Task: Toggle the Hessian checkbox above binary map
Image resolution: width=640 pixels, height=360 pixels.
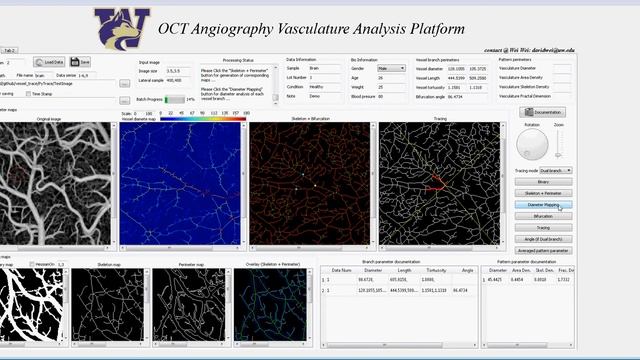Action: pyautogui.click(x=32, y=264)
